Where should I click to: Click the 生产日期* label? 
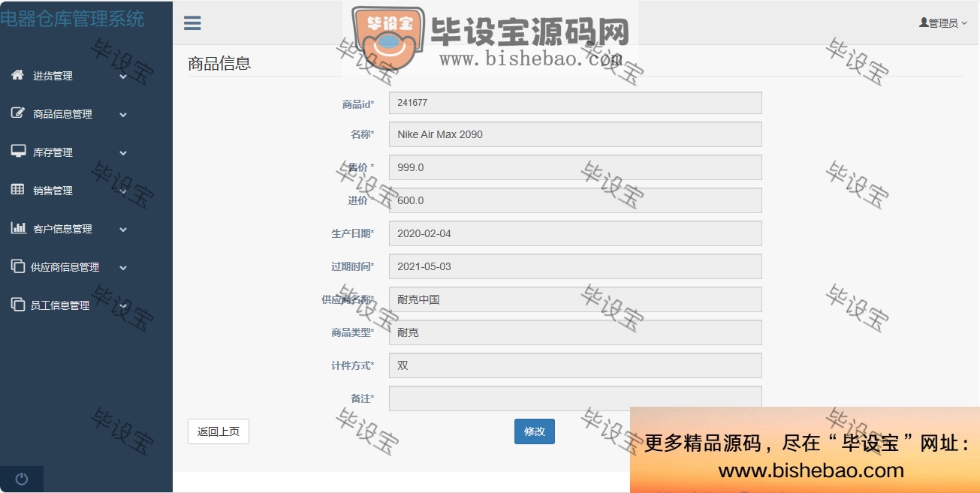click(353, 233)
